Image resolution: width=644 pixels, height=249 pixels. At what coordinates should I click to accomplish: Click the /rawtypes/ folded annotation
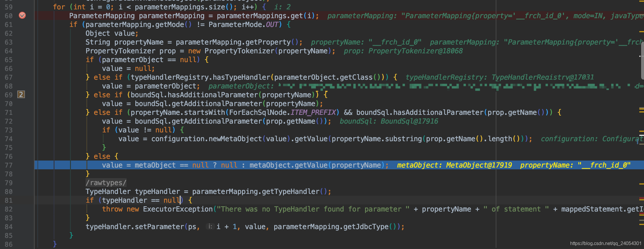pyautogui.click(x=106, y=183)
